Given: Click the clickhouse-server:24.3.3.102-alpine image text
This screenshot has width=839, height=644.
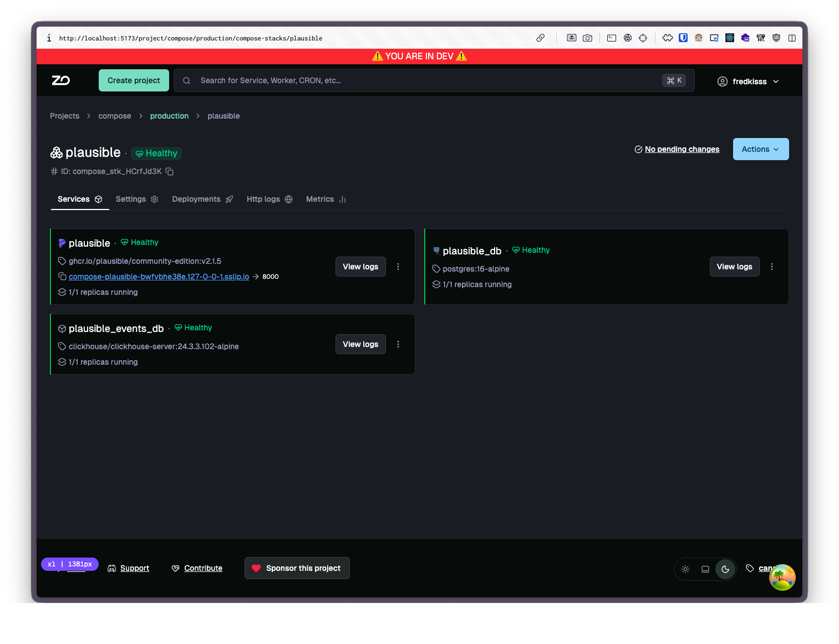Looking at the screenshot, I should 154,346.
